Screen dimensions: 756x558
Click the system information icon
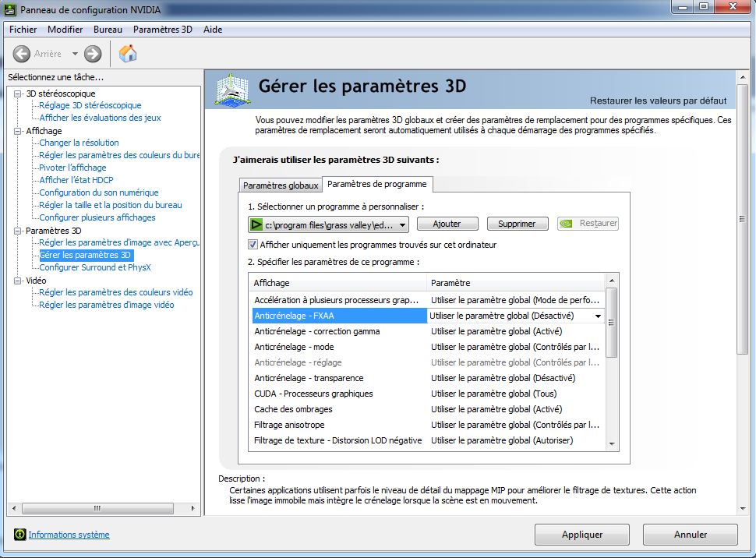pos(19,535)
